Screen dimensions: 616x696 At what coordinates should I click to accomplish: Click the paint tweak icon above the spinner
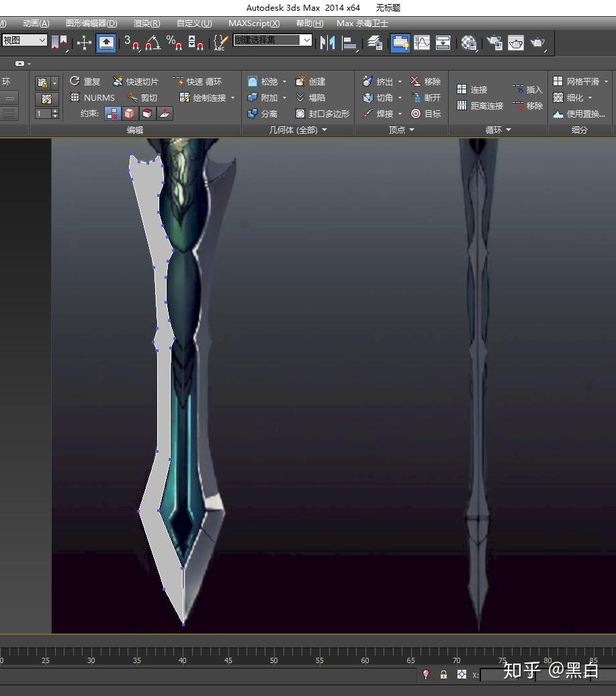(46, 99)
